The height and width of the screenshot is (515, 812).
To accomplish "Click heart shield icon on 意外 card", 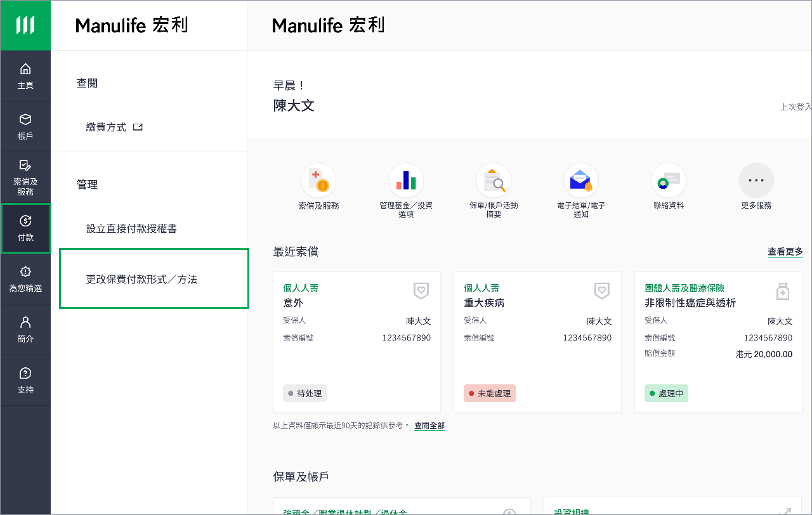I will tap(421, 291).
